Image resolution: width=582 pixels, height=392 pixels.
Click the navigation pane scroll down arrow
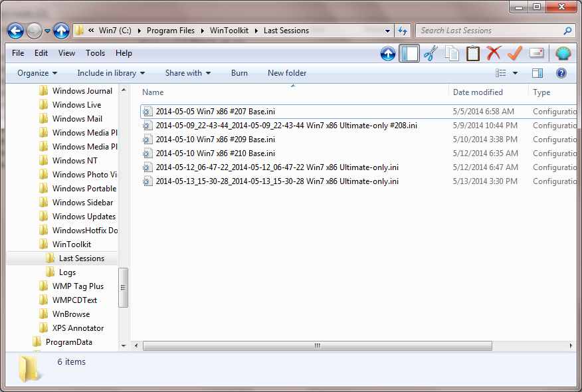tap(124, 345)
